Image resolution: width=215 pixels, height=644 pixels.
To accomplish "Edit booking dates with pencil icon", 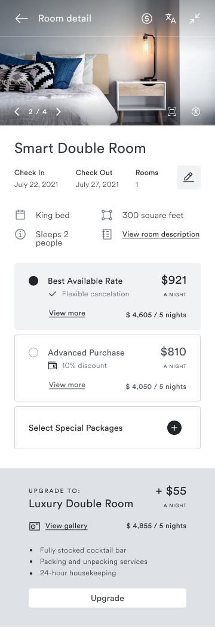I will [189, 177].
